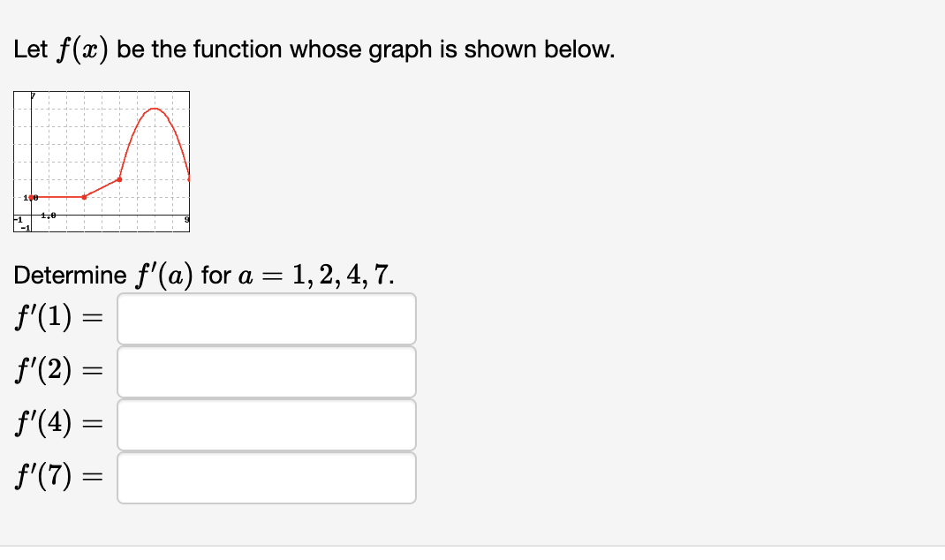Click the y-axis label on the graph

(x=33, y=95)
